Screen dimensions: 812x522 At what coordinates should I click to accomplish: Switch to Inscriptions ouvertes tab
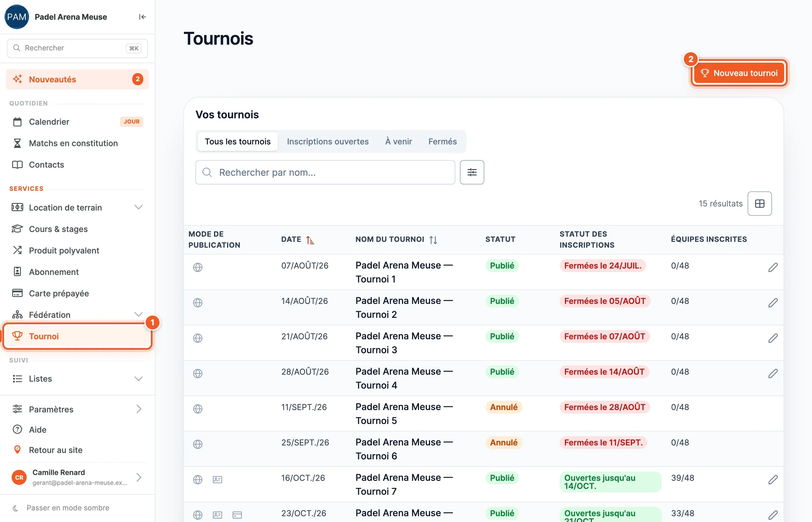(327, 141)
